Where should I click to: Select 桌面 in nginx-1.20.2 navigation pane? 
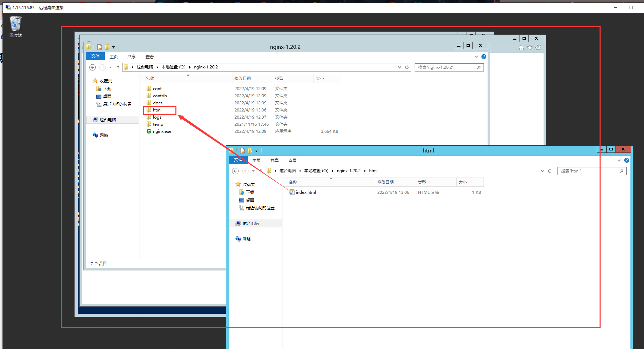(104, 96)
